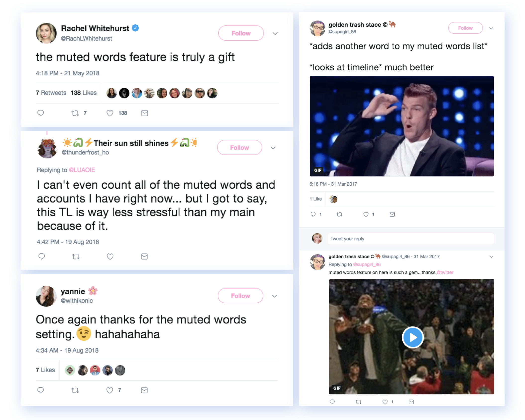The height and width of the screenshot is (420, 525).
Task: Follow golden trash stace account
Action: coord(465,28)
